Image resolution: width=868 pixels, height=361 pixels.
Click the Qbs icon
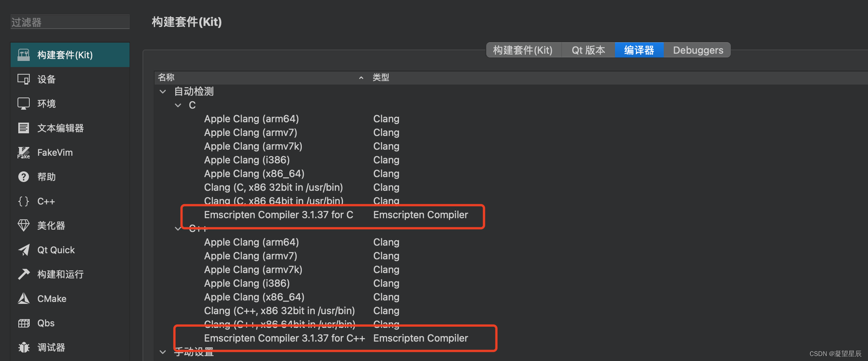pyautogui.click(x=24, y=323)
